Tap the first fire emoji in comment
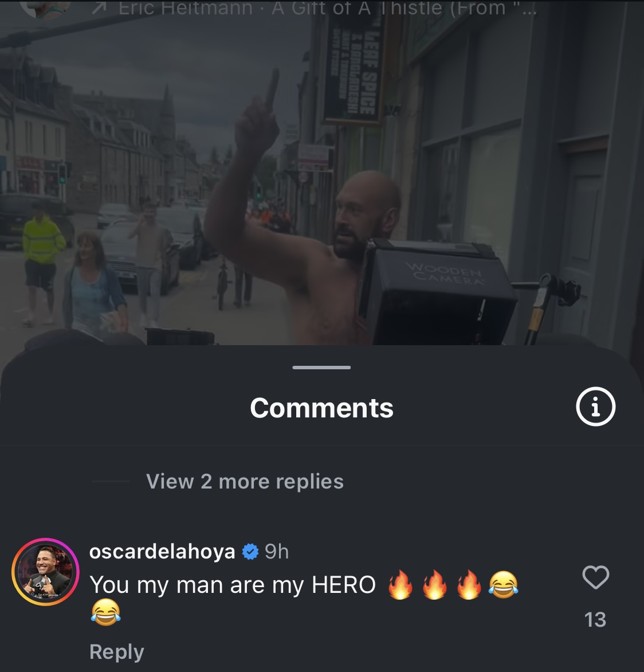Viewport: 644px width, 672px height. (400, 585)
